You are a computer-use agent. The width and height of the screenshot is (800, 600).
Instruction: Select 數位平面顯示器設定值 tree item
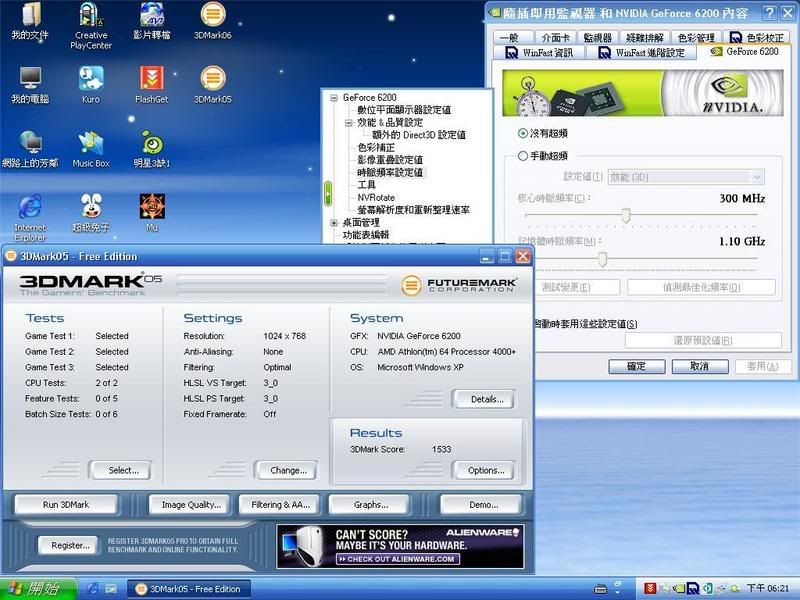pyautogui.click(x=404, y=110)
